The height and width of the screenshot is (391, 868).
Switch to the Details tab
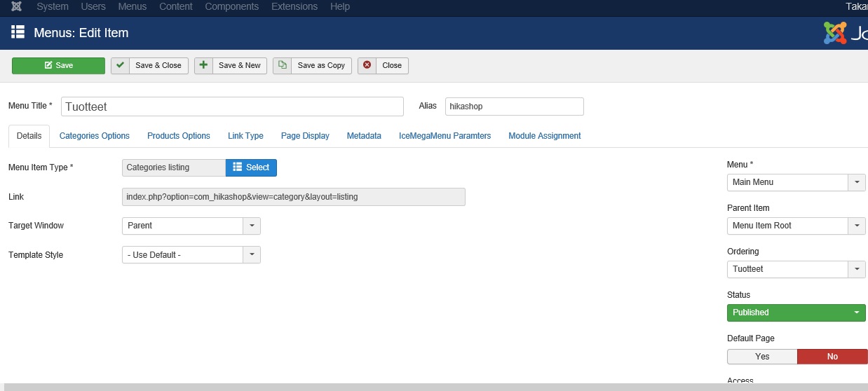click(29, 136)
